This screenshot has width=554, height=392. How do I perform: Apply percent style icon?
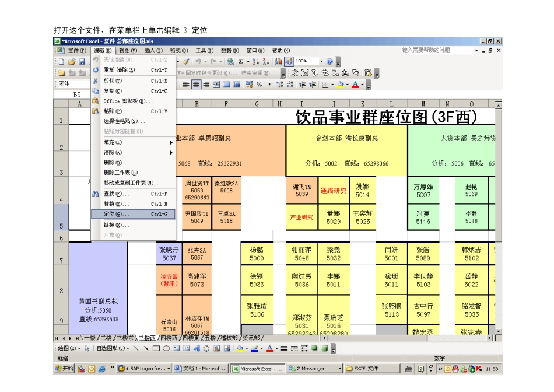point(260,85)
